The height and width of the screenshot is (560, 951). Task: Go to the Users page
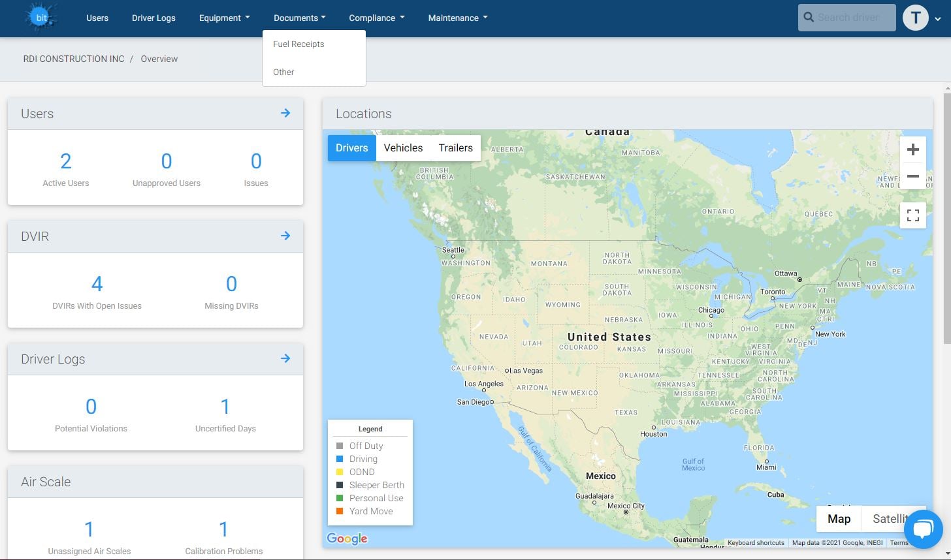(x=97, y=18)
